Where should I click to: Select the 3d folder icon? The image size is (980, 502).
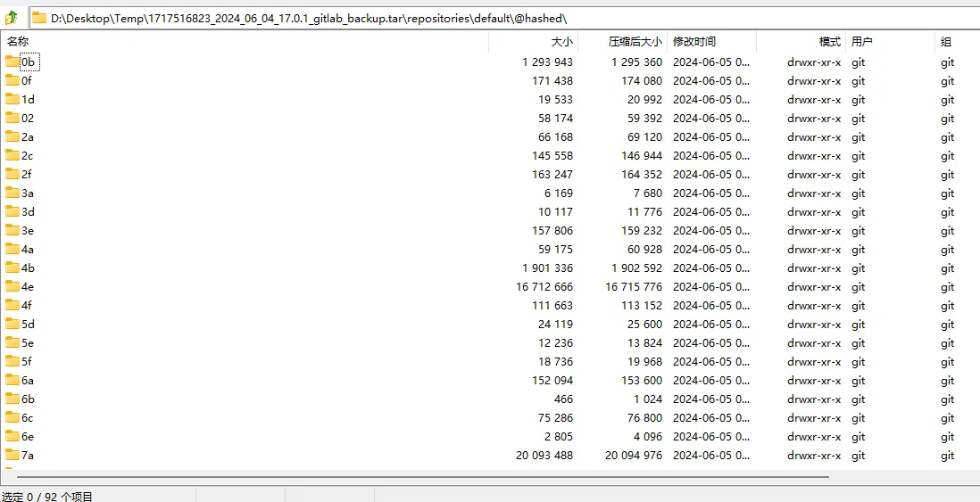[12, 211]
